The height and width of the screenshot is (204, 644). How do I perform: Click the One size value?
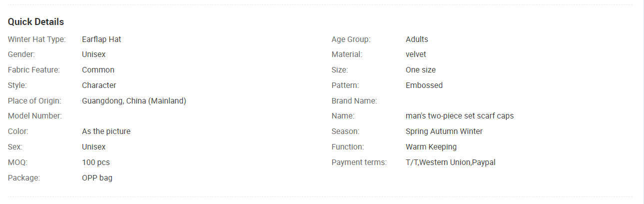(421, 70)
